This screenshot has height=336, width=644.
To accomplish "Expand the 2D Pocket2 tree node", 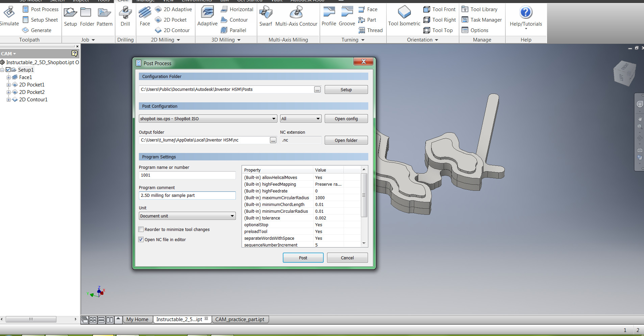I will [8, 92].
